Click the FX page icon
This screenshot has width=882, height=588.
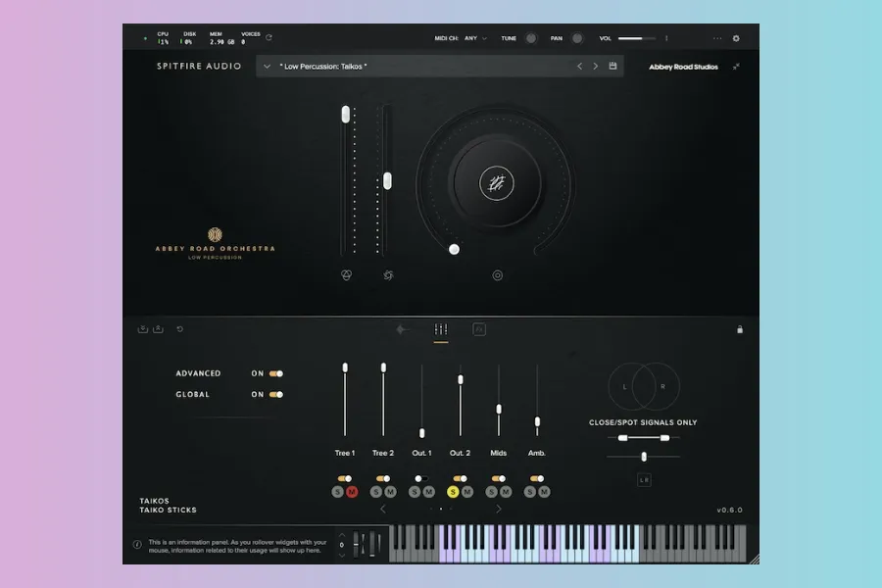pyautogui.click(x=479, y=329)
